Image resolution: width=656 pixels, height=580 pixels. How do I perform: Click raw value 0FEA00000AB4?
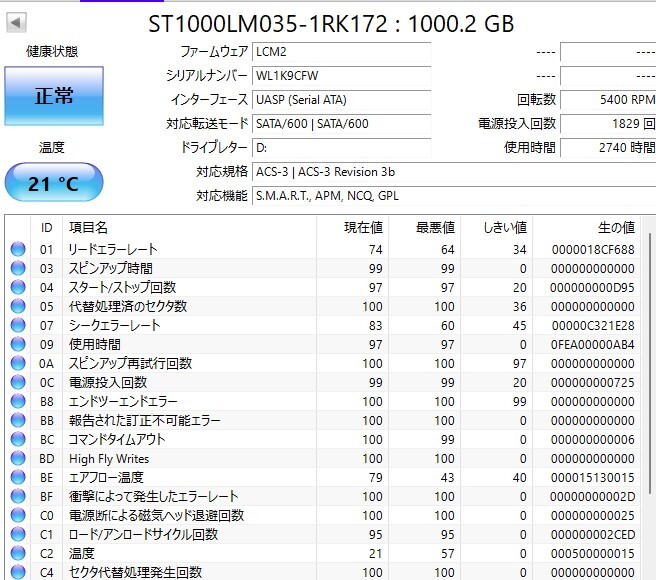click(593, 345)
